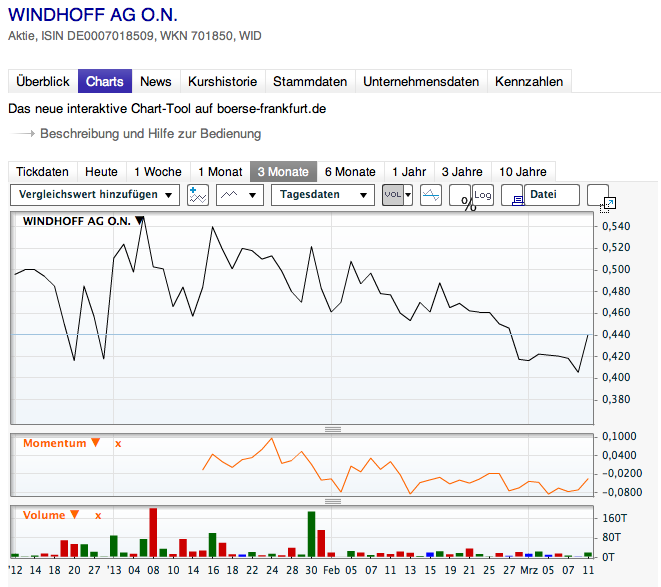Viewport: 661px width, 587px height.
Task: Open the Vergleichswert hinzufügen dropdown
Action: pyautogui.click(x=95, y=195)
